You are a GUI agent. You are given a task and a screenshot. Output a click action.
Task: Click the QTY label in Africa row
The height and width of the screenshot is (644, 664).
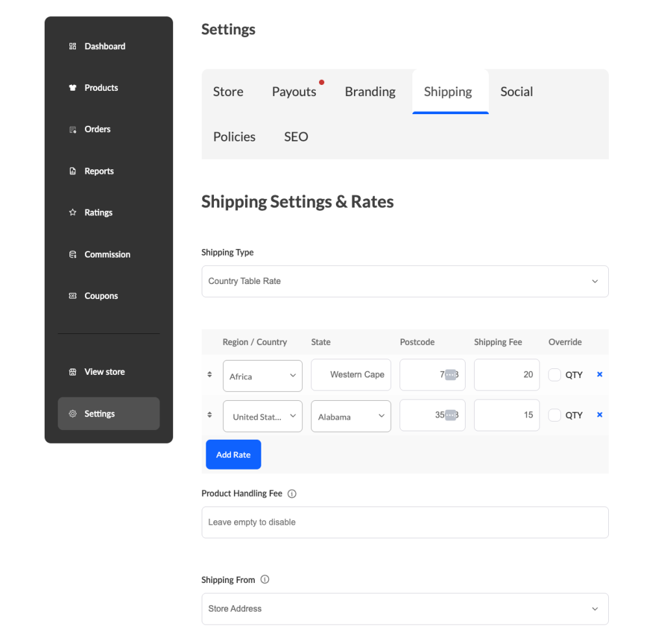(x=574, y=375)
